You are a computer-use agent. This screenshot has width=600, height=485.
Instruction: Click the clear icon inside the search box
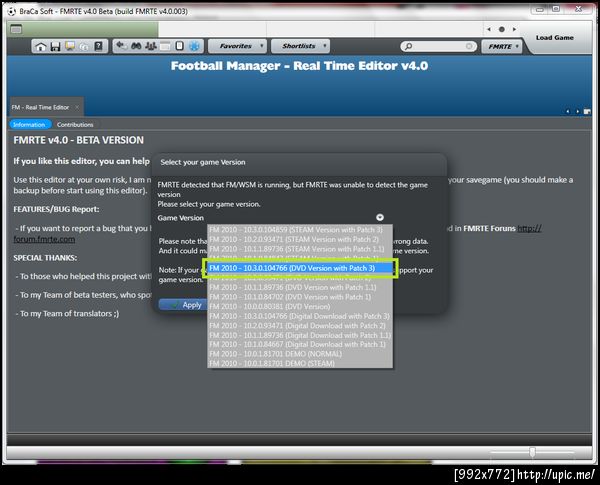[x=470, y=46]
